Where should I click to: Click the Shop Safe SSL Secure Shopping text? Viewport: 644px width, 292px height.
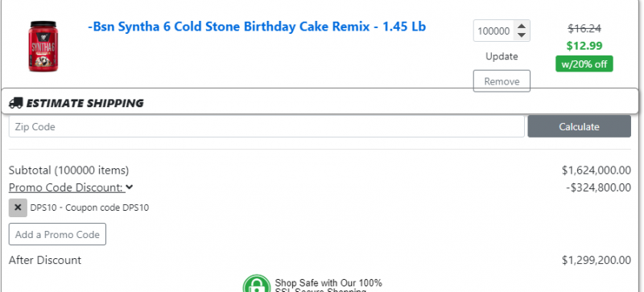[328, 286]
